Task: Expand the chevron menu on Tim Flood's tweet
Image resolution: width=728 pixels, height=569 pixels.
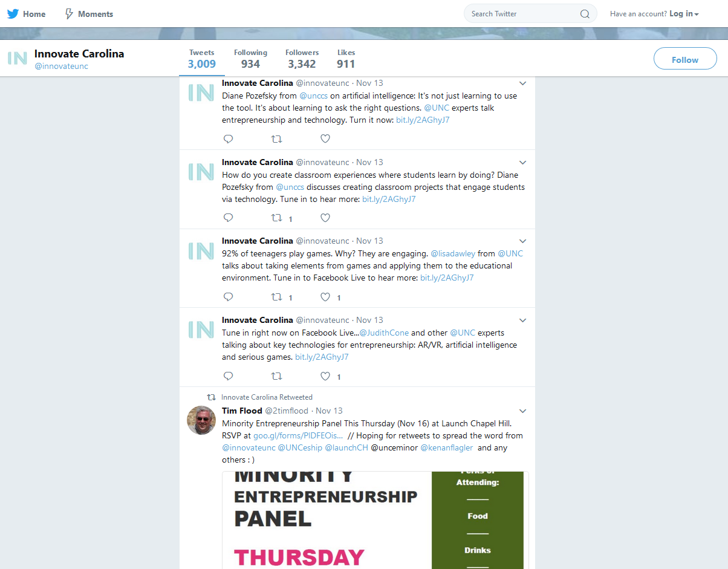Action: point(523,411)
